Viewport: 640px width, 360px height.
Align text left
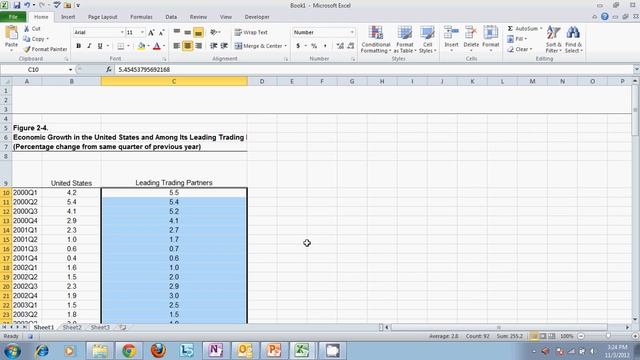click(x=177, y=46)
